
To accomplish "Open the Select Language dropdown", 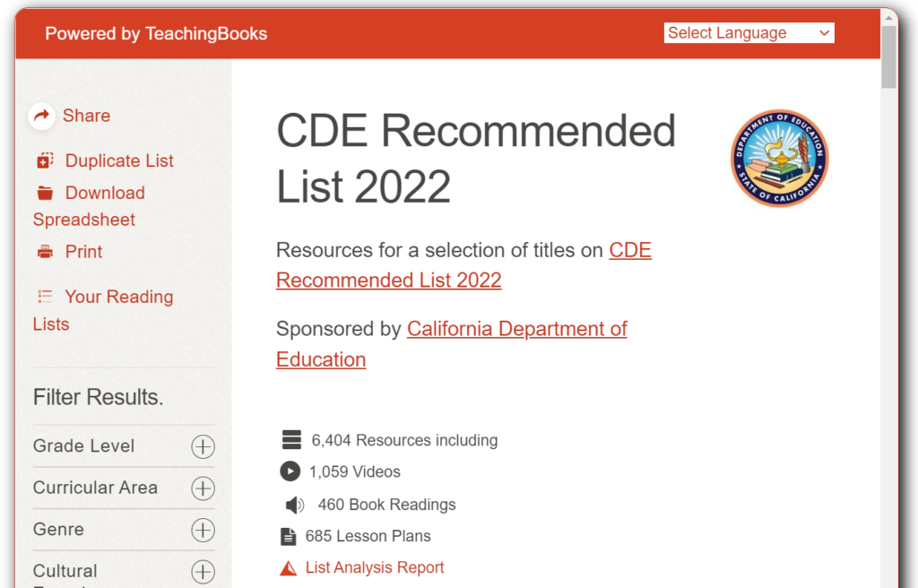I will 749,33.
